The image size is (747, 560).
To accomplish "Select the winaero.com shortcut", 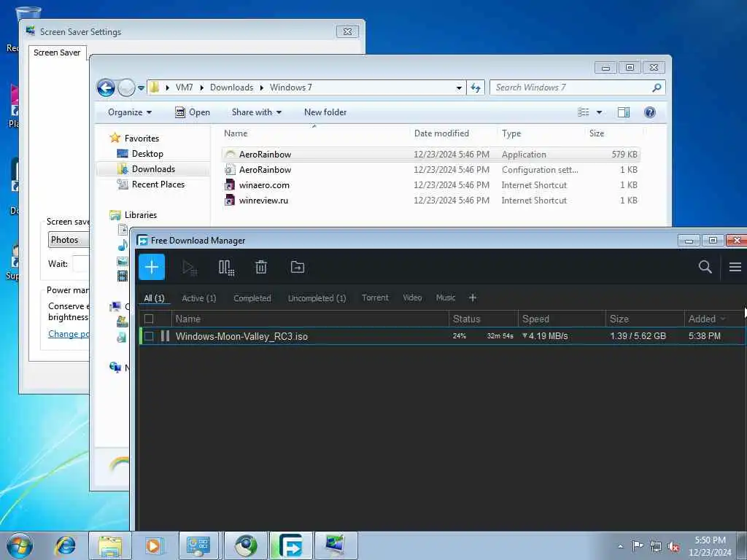I will click(x=430, y=185).
